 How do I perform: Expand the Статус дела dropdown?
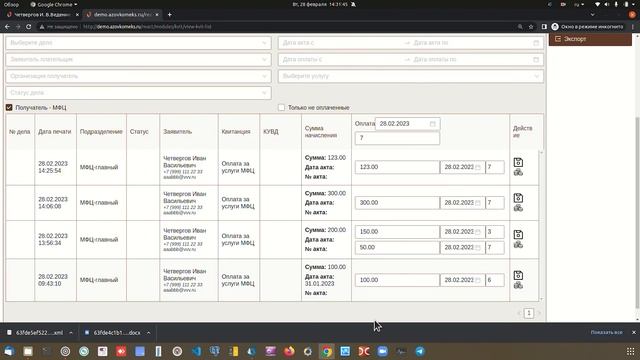coord(138,93)
